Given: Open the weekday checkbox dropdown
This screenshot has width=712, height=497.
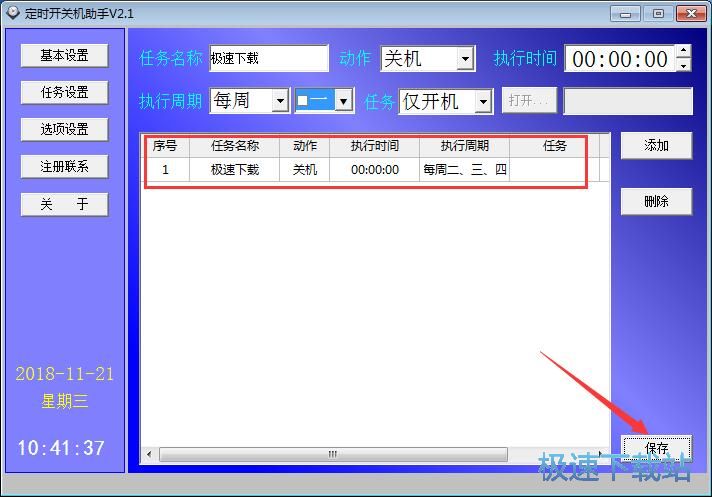Looking at the screenshot, I should coord(344,101).
